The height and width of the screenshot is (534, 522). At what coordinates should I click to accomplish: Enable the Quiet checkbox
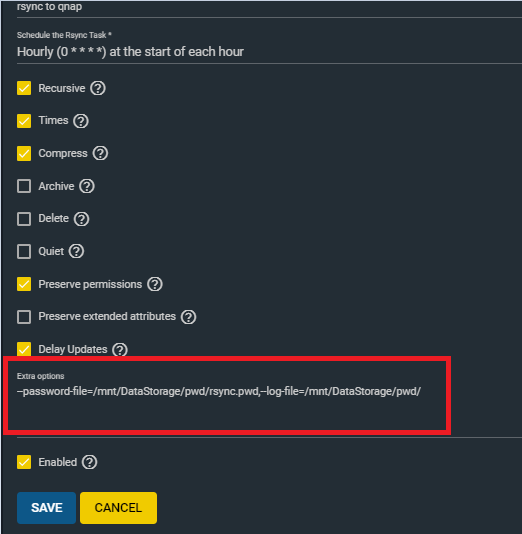(24, 251)
